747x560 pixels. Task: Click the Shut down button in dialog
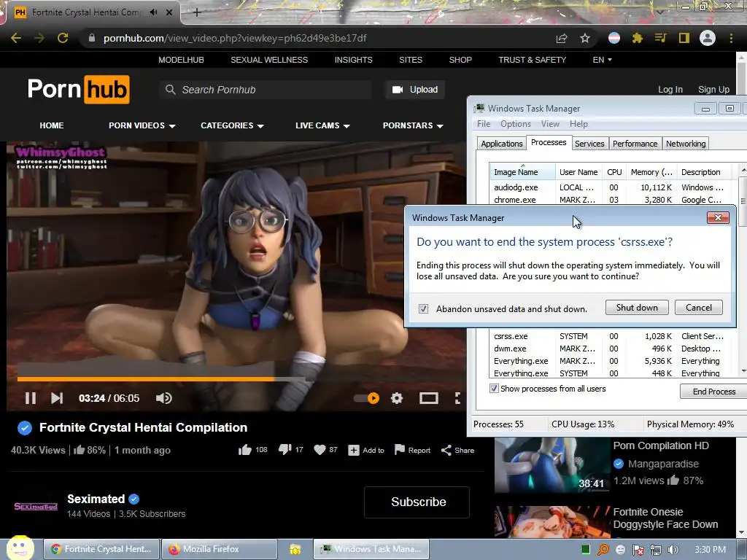tap(637, 308)
